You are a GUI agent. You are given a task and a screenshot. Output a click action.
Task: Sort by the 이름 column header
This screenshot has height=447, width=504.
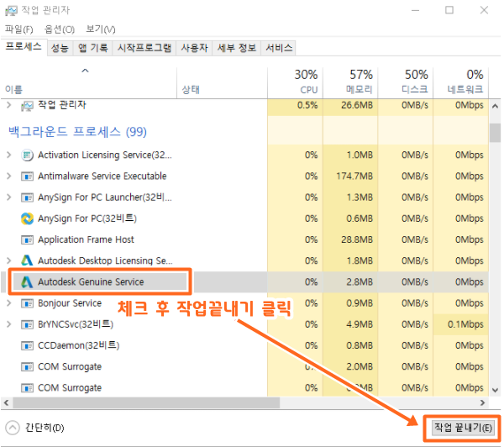pyautogui.click(x=13, y=89)
